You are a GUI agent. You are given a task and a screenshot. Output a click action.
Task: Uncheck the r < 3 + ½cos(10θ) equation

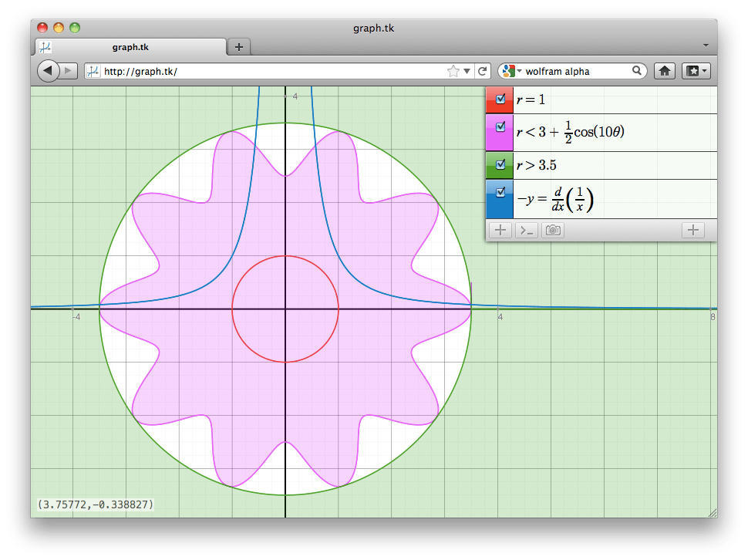500,127
